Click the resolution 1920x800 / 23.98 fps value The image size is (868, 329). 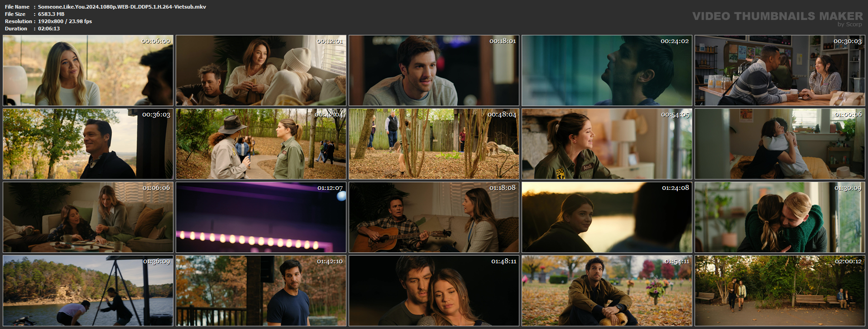point(65,21)
